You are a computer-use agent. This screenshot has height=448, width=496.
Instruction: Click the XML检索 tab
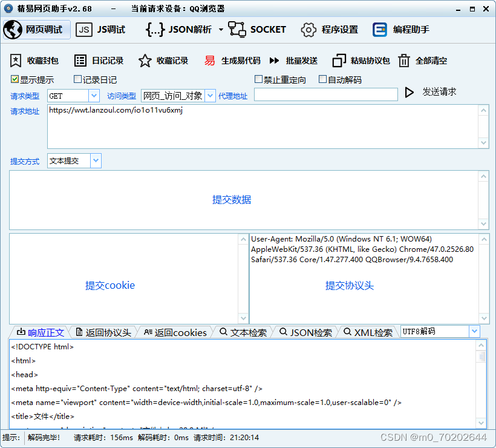[x=368, y=332]
